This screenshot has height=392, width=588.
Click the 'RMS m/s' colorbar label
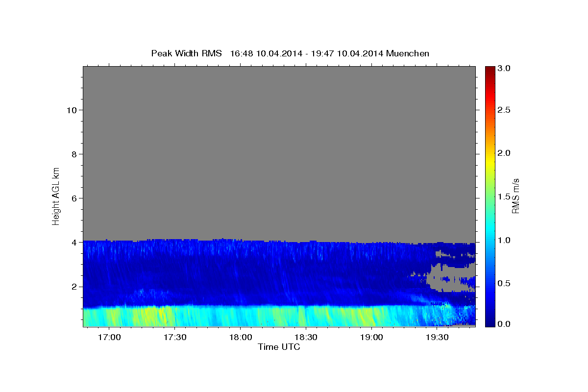(x=515, y=196)
